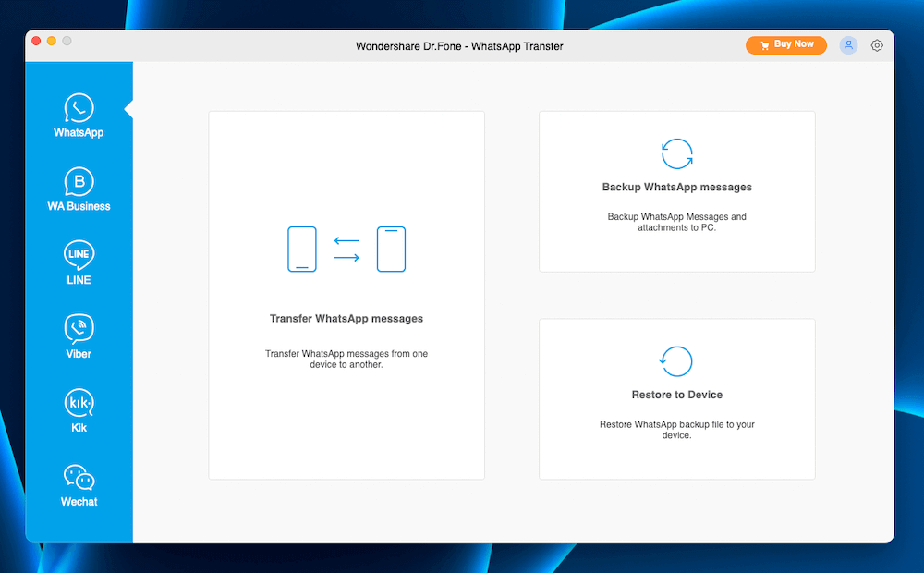
Task: Select the WhatsApp icon in sidebar
Action: [x=79, y=107]
